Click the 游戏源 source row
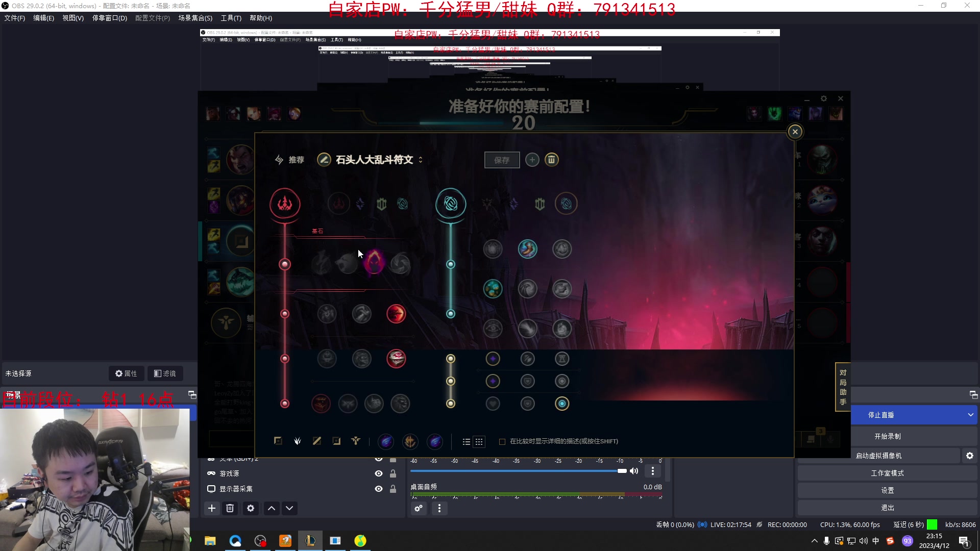Image resolution: width=980 pixels, height=551 pixels. (x=301, y=473)
